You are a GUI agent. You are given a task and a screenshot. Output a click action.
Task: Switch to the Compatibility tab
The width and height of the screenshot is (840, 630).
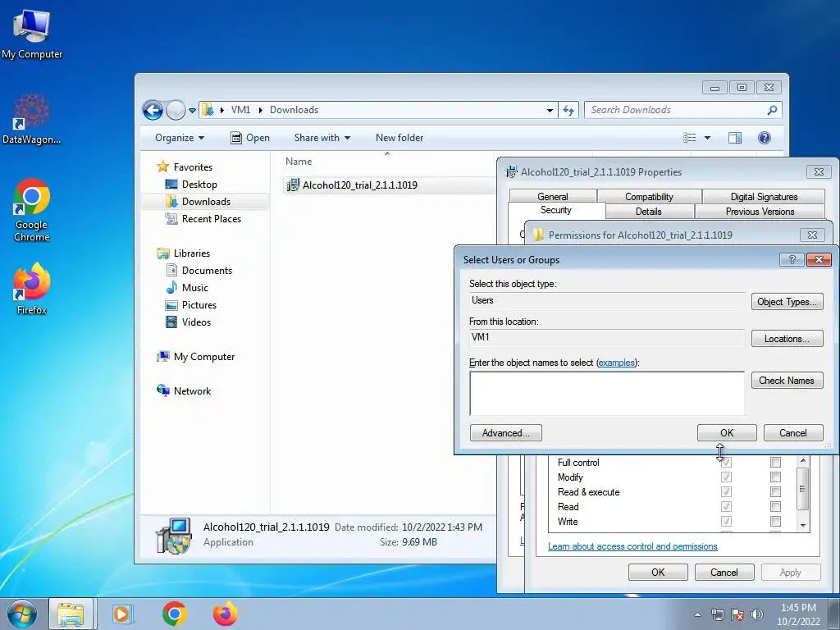pos(649,197)
